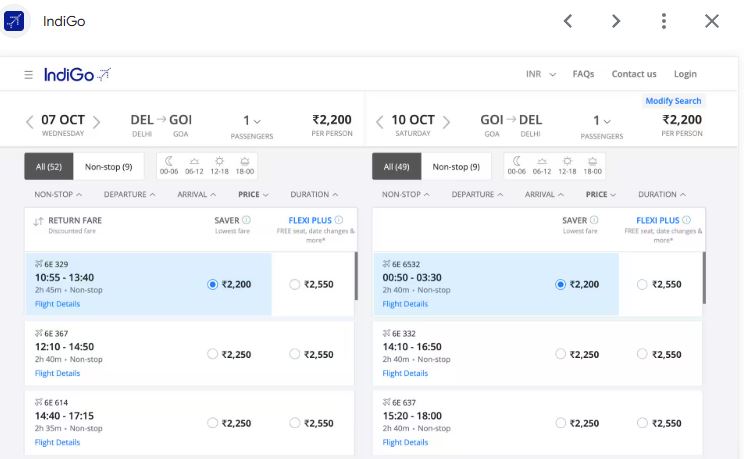Filter return flights by 18-00 evening time
This screenshot has width=744, height=459.
[593, 166]
